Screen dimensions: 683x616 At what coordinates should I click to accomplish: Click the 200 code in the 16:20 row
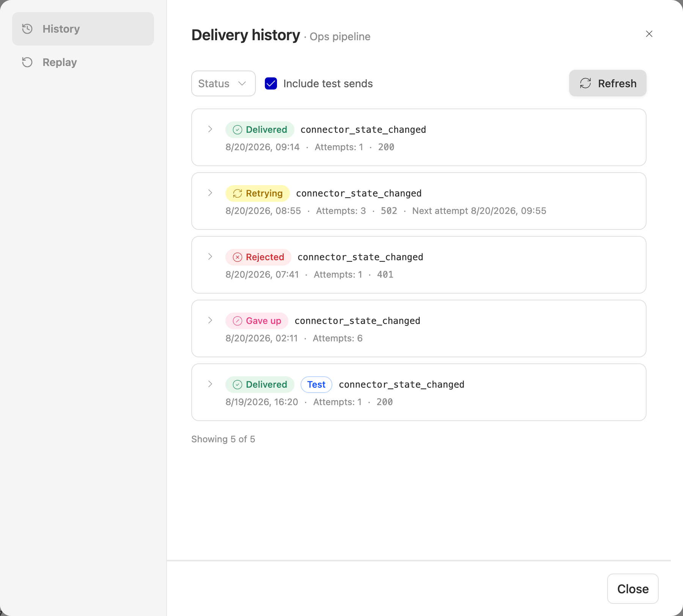click(385, 402)
